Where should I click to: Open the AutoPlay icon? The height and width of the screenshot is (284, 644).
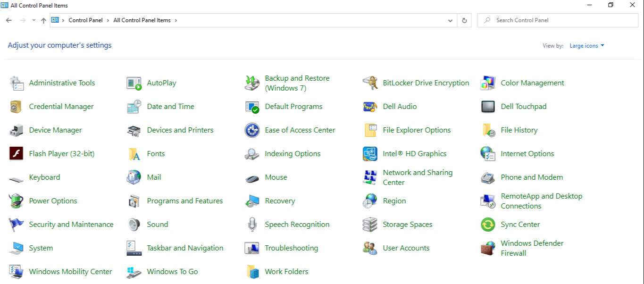click(x=134, y=83)
